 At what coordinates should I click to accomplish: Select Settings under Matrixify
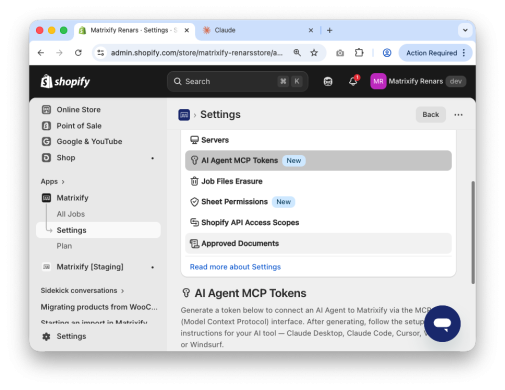click(x=98, y=230)
